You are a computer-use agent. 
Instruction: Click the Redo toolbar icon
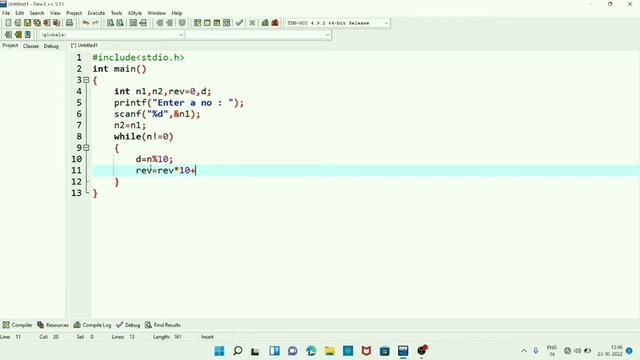[x=95, y=23]
